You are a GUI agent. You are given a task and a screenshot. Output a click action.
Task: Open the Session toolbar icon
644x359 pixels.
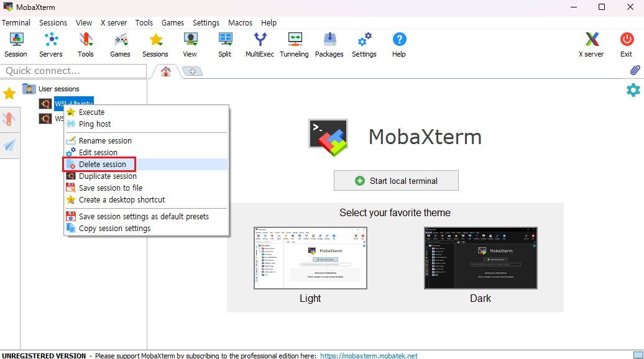click(x=16, y=45)
